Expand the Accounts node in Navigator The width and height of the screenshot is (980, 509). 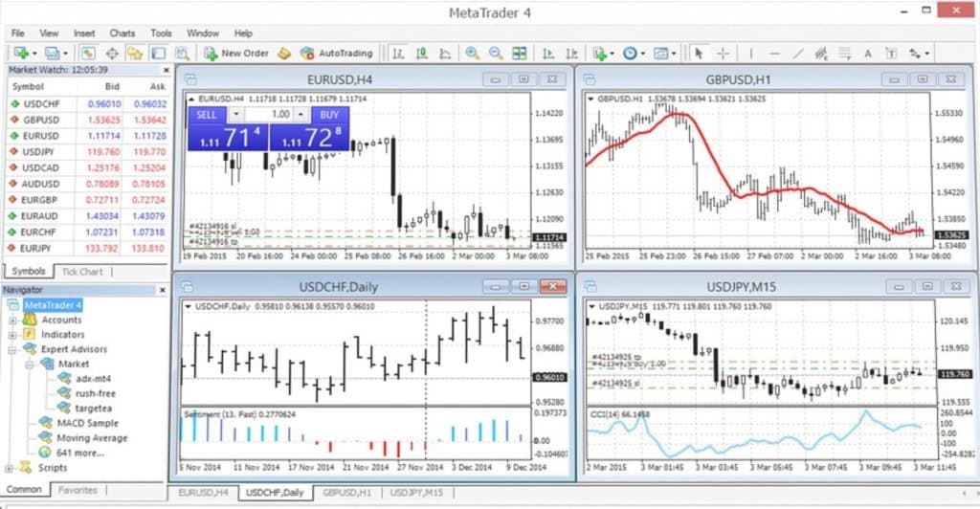point(12,320)
